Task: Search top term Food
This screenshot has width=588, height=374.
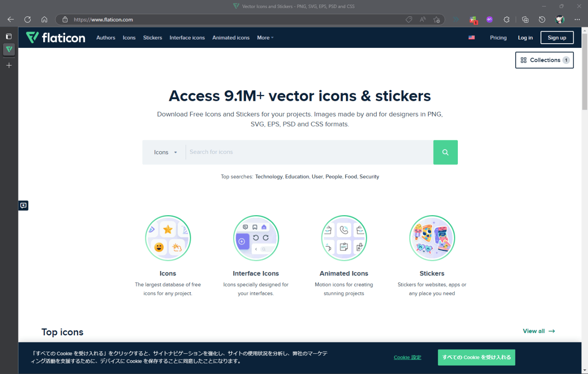Action: pyautogui.click(x=351, y=176)
